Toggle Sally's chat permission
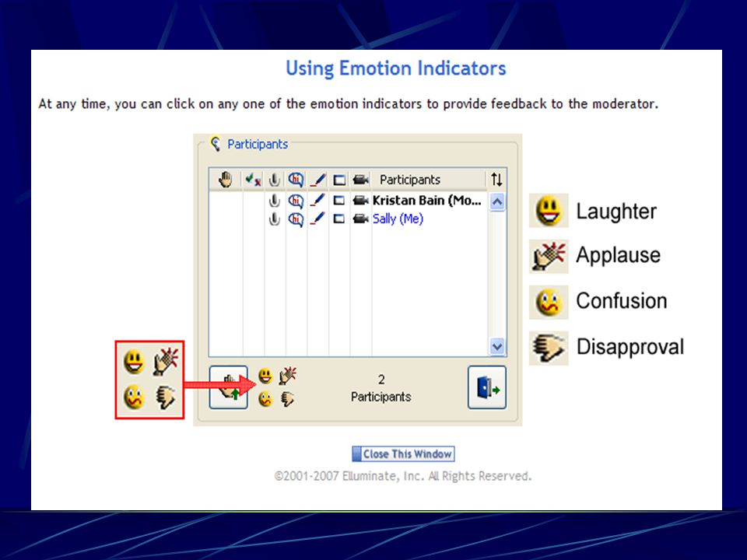 point(296,219)
